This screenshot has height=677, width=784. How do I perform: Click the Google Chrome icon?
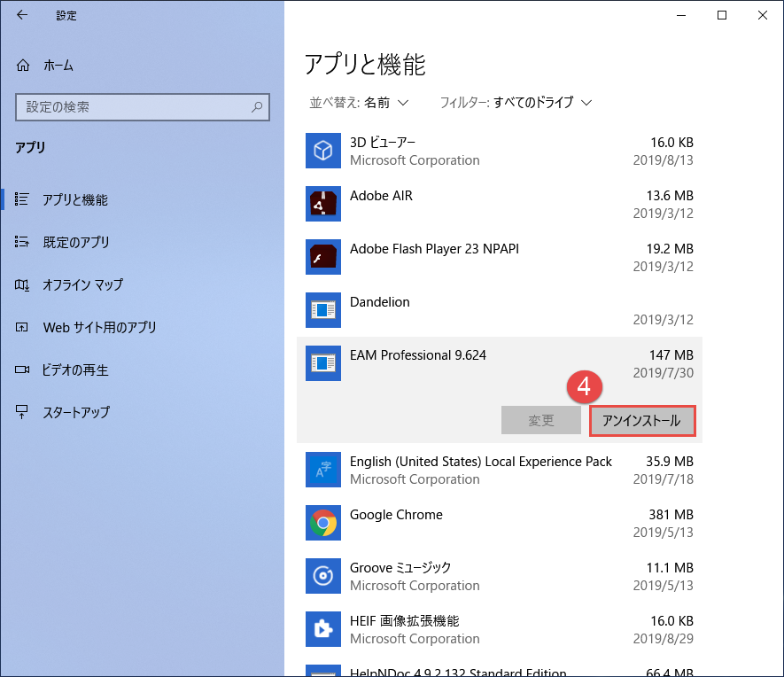pos(323,523)
